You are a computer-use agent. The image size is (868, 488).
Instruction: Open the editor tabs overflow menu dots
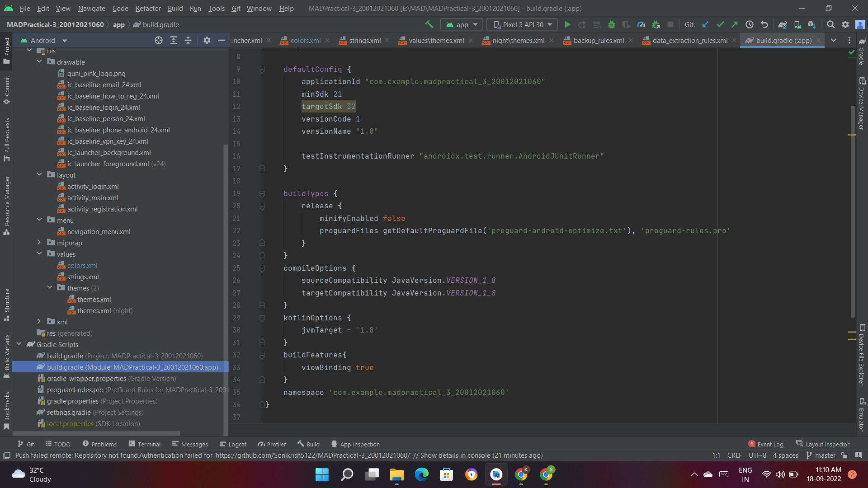pos(849,40)
